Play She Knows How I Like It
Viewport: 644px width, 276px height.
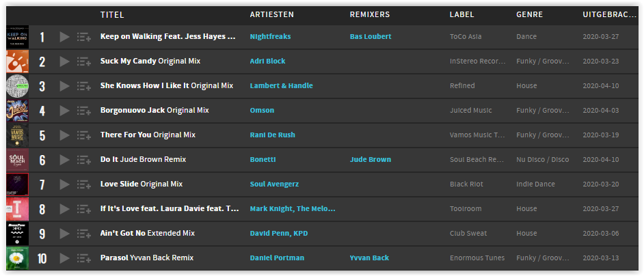pyautogui.click(x=64, y=86)
